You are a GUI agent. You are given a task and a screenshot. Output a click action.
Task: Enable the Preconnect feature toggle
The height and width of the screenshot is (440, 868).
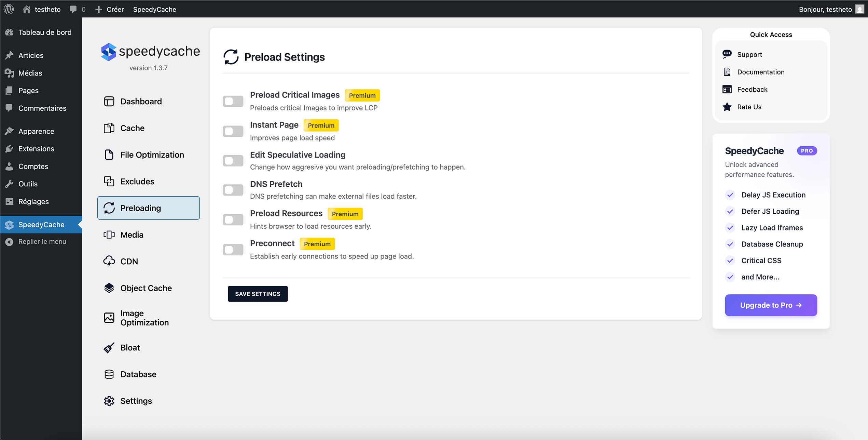point(233,250)
